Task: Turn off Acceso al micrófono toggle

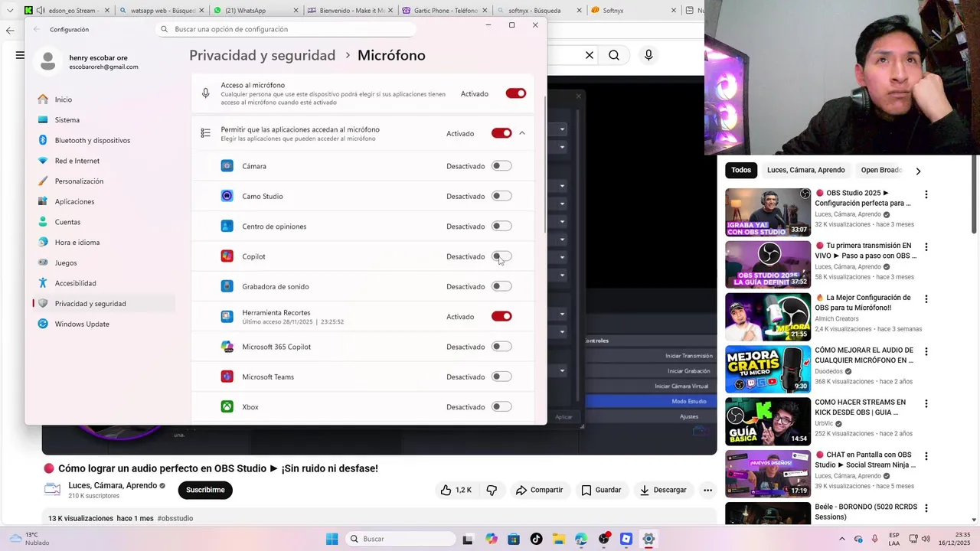Action: [x=515, y=93]
